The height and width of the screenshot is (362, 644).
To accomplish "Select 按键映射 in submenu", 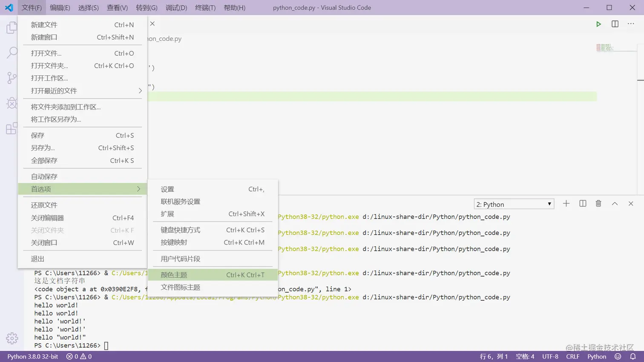I will pyautogui.click(x=213, y=242).
